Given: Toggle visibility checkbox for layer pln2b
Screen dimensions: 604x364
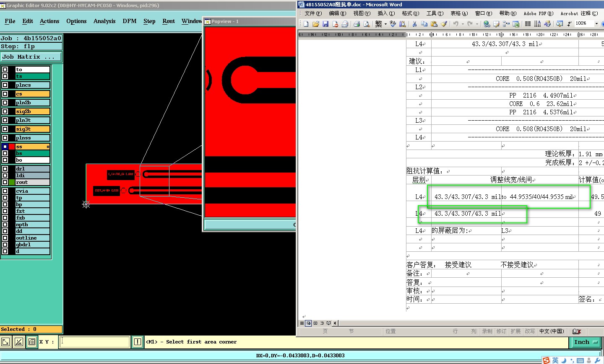Looking at the screenshot, I should click(5, 103).
